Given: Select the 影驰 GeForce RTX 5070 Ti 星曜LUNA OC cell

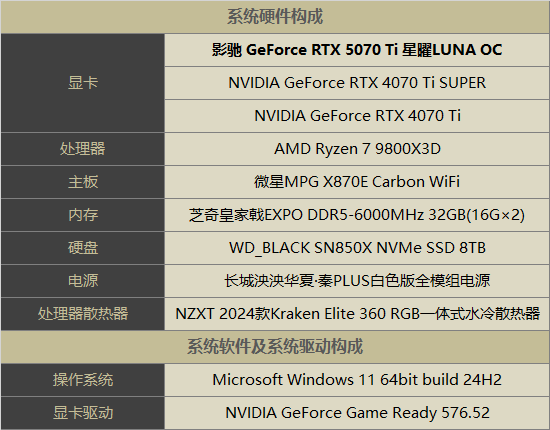Looking at the screenshot, I should [357, 50].
